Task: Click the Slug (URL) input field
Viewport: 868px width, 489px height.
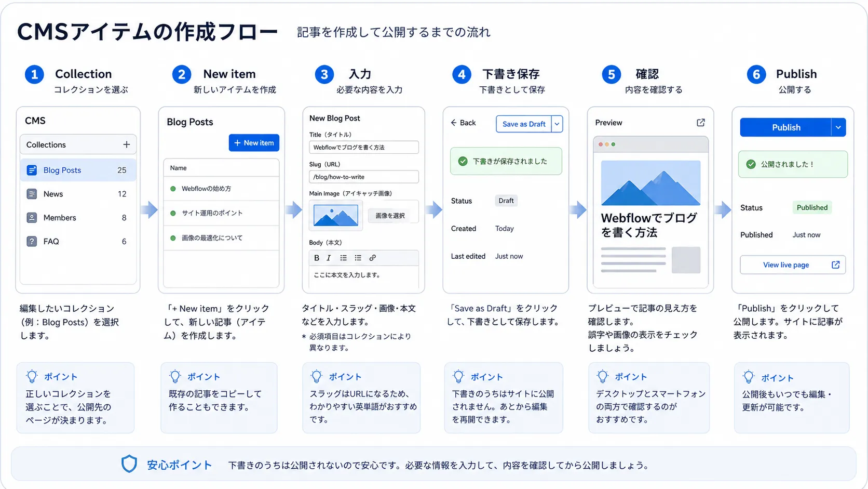Action: [364, 177]
